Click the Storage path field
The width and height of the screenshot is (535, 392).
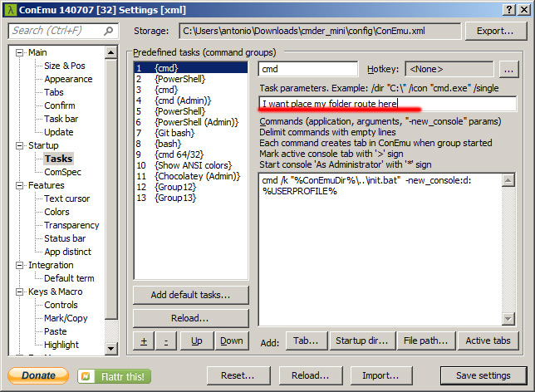point(320,31)
